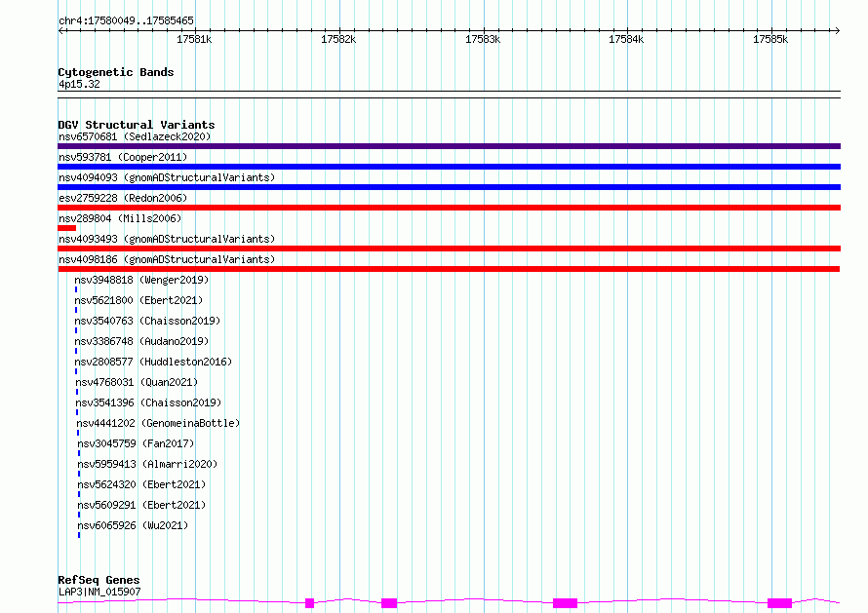
Task: Click the 17585k ruler tick label
Action: [x=770, y=39]
